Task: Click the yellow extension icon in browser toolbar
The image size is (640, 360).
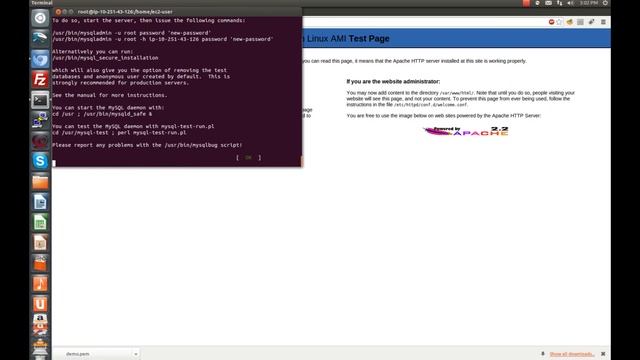Action: 570,22
